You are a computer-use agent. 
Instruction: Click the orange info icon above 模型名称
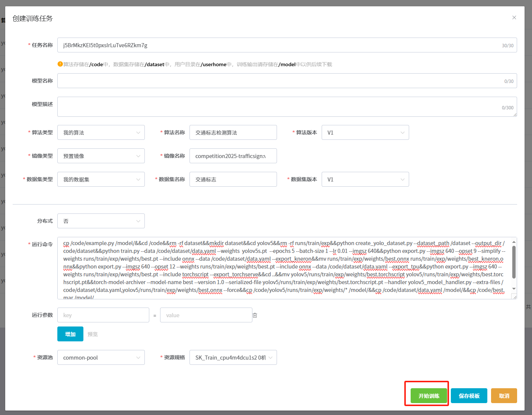pyautogui.click(x=60, y=64)
